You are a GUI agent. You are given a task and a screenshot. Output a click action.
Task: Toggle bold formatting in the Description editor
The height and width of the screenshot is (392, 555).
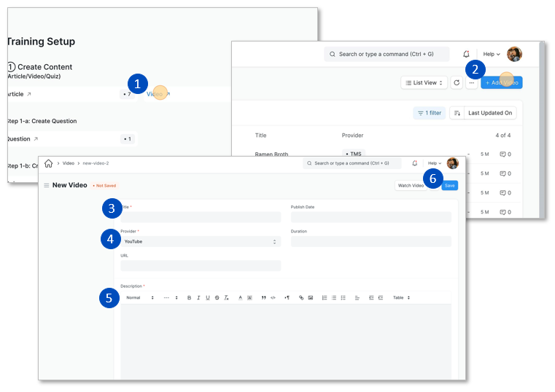[x=189, y=298]
